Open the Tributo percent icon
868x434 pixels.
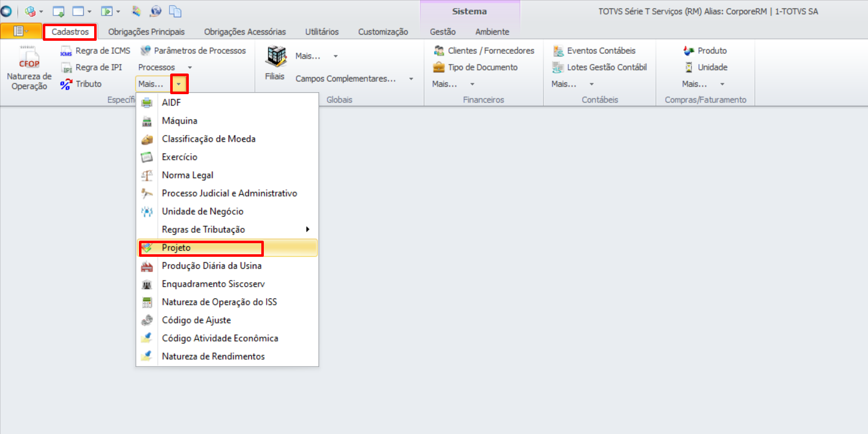click(x=66, y=84)
